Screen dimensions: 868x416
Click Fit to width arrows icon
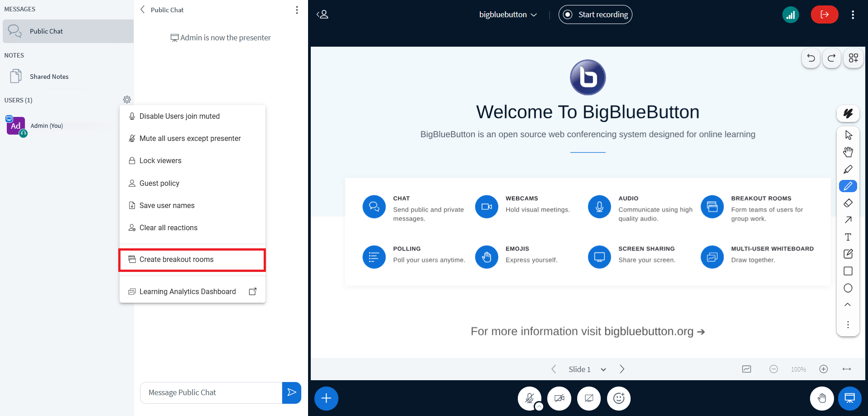pyautogui.click(x=847, y=369)
